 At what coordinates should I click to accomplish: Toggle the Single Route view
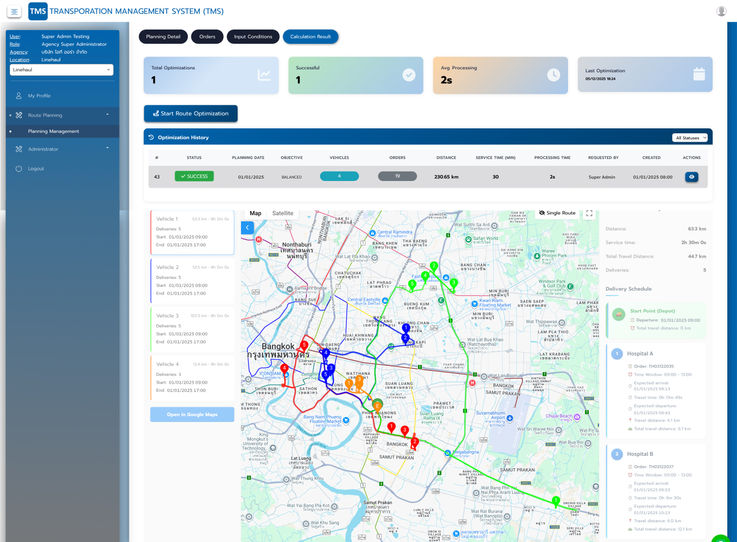557,213
